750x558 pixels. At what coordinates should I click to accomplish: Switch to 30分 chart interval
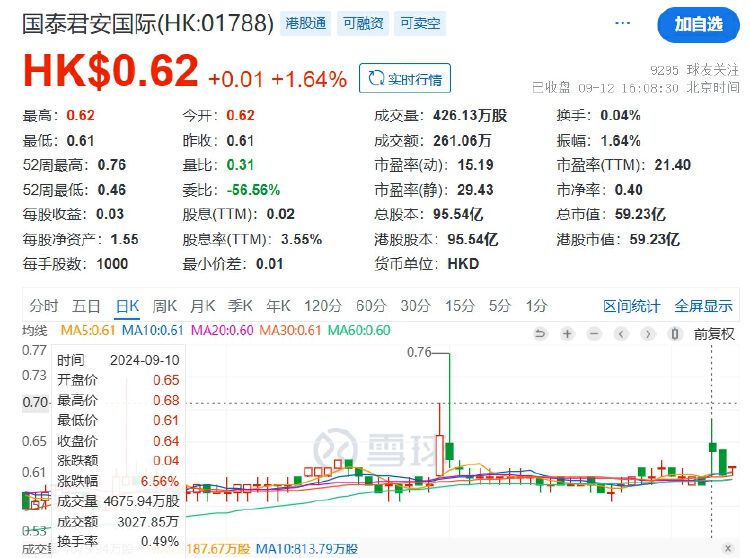tap(415, 306)
